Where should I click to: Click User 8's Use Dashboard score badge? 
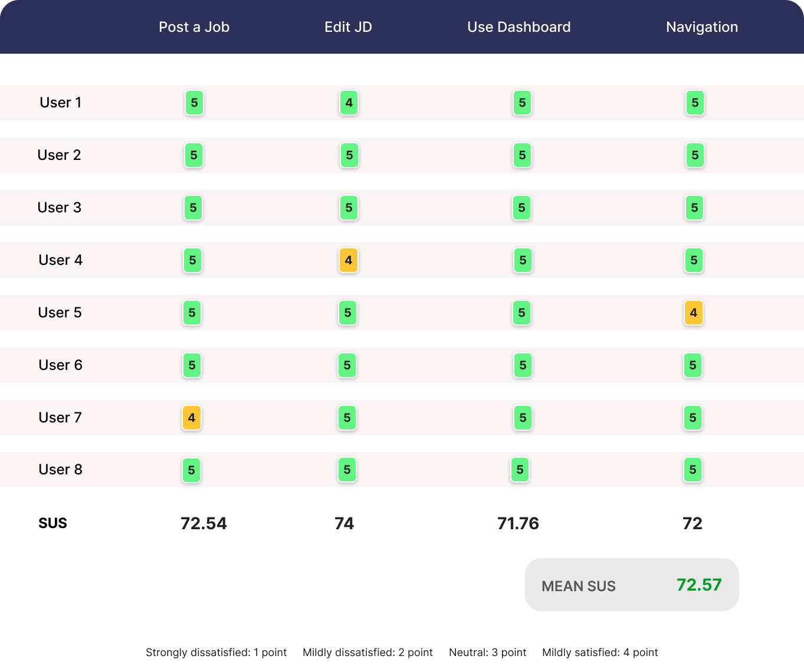pos(520,470)
